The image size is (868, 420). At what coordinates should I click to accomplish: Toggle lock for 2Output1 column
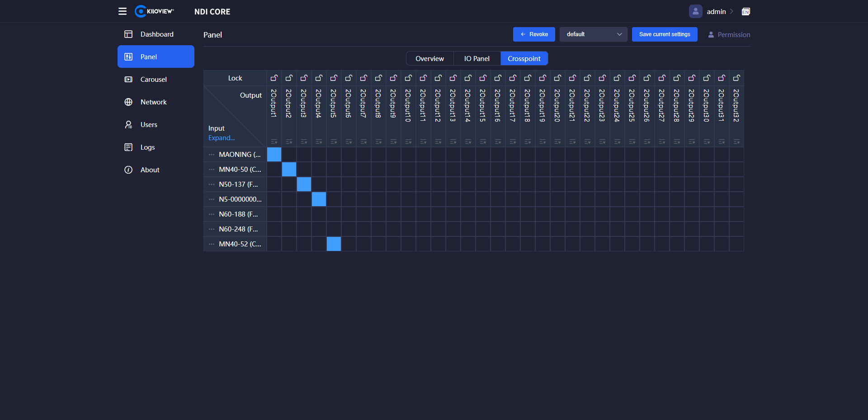click(x=274, y=78)
